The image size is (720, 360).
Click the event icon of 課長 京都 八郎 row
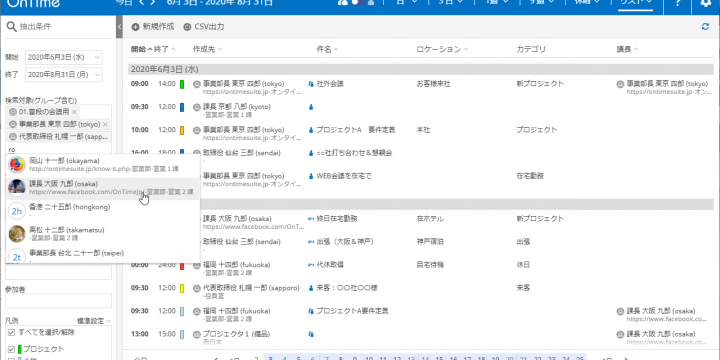(x=311, y=107)
